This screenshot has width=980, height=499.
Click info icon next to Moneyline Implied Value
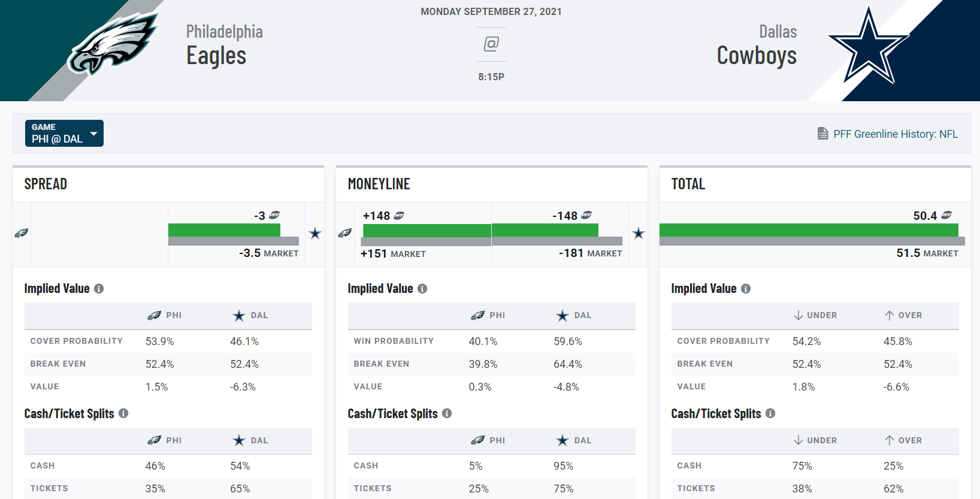[422, 289]
